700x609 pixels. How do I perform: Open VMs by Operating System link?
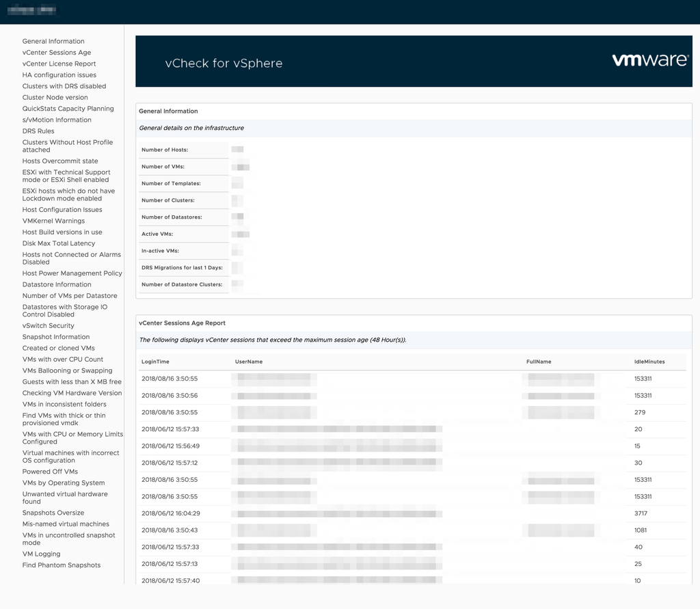click(x=64, y=482)
